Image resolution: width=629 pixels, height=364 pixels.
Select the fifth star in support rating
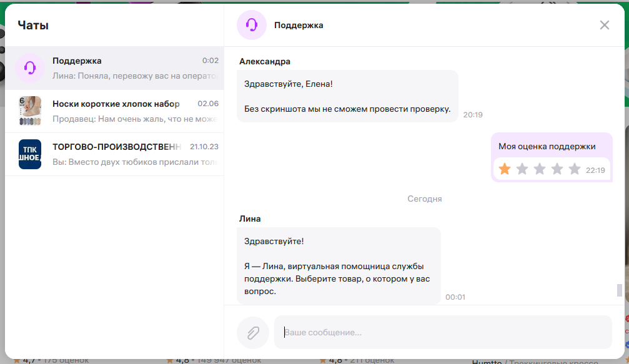tap(575, 169)
